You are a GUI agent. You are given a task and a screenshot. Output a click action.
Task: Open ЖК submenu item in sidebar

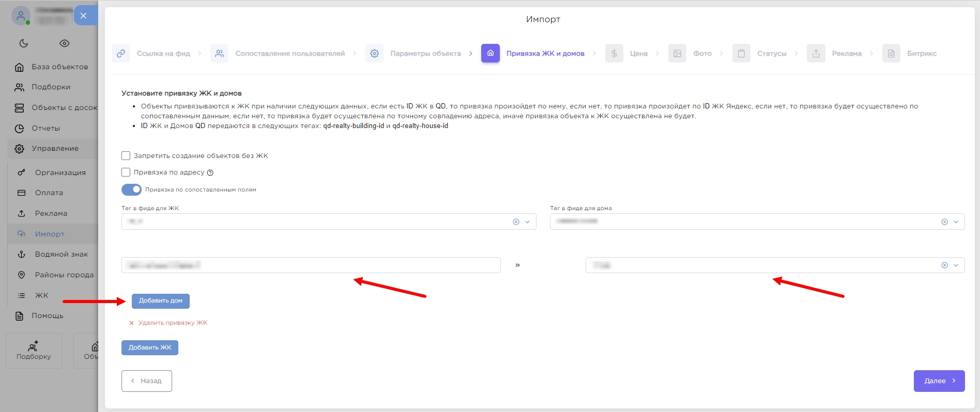pos(53,295)
